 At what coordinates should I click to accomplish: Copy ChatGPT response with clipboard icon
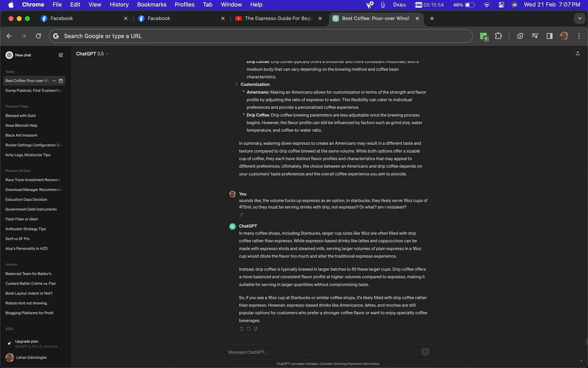(241, 329)
